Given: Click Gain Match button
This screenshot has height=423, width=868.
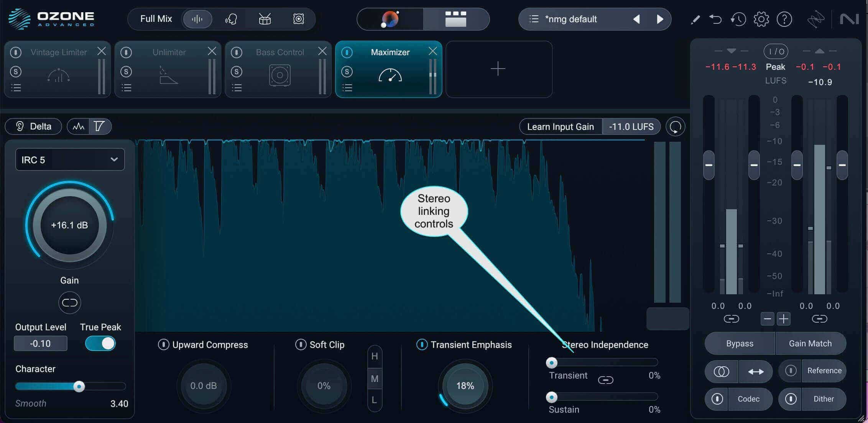Looking at the screenshot, I should 810,343.
